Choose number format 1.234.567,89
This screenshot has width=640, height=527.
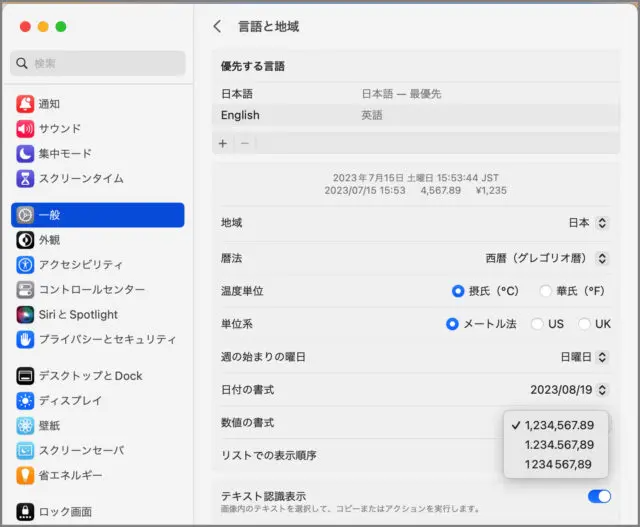coord(556,445)
